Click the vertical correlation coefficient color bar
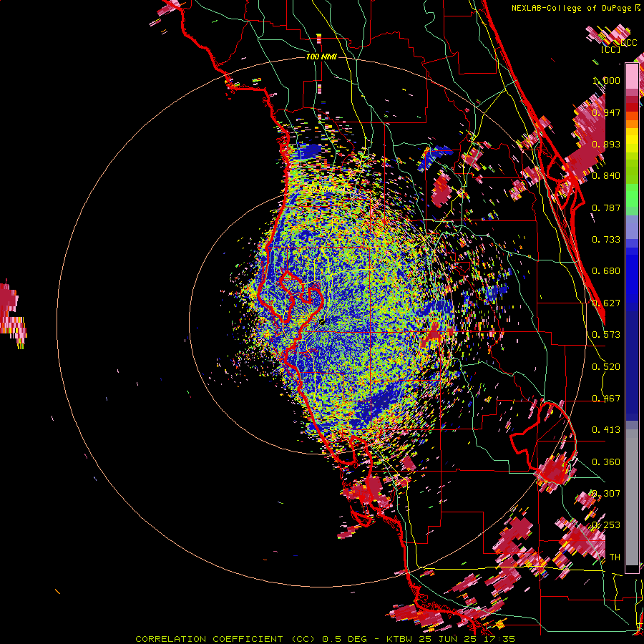This screenshot has height=644, width=644. pos(632,318)
